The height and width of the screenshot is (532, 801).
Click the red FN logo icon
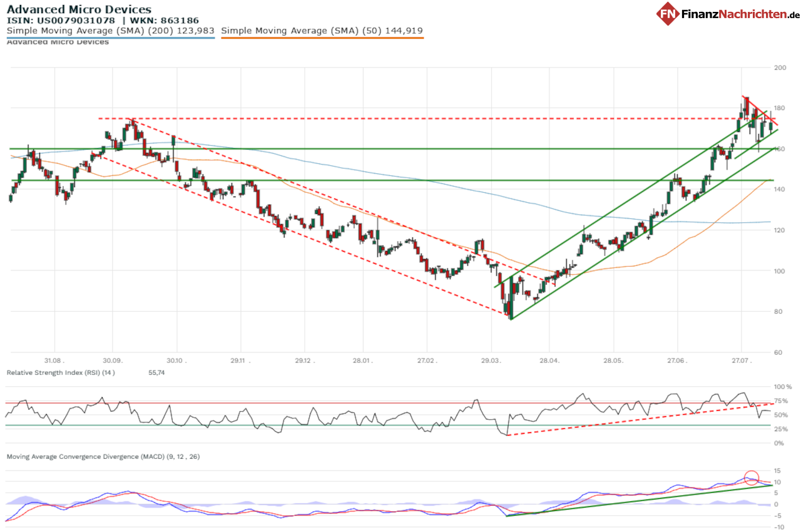(x=668, y=13)
